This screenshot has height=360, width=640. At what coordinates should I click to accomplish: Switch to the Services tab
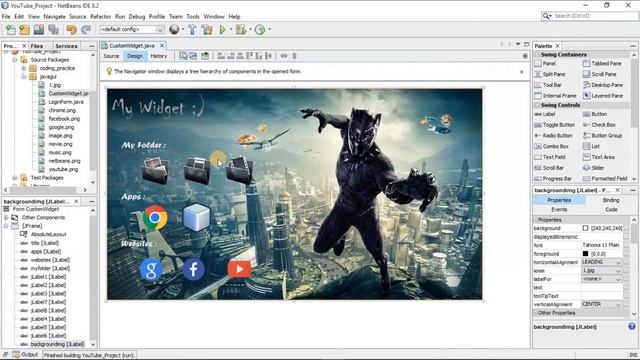pos(66,46)
